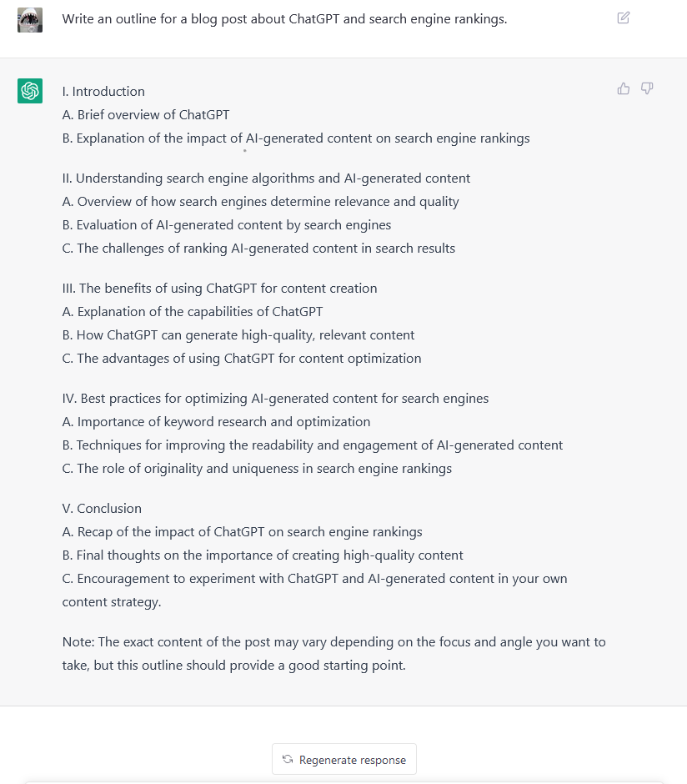Click "C. The role of originality" line

click(257, 469)
